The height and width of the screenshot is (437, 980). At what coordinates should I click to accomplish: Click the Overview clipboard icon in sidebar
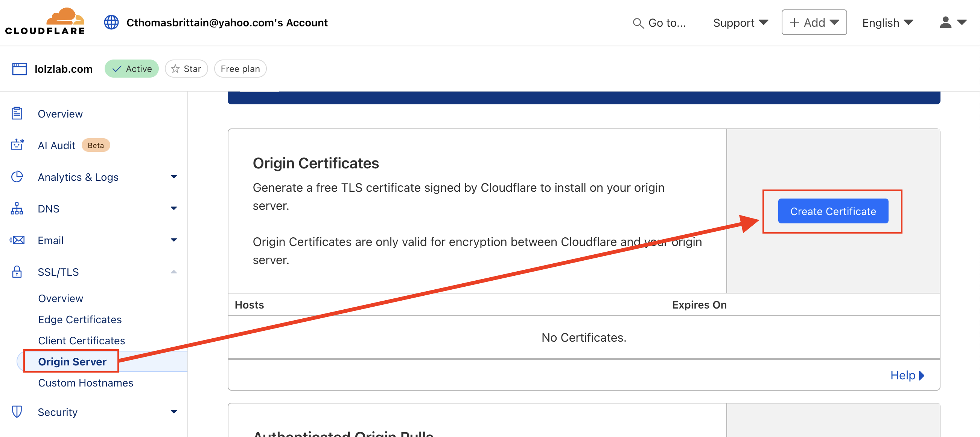click(x=17, y=113)
